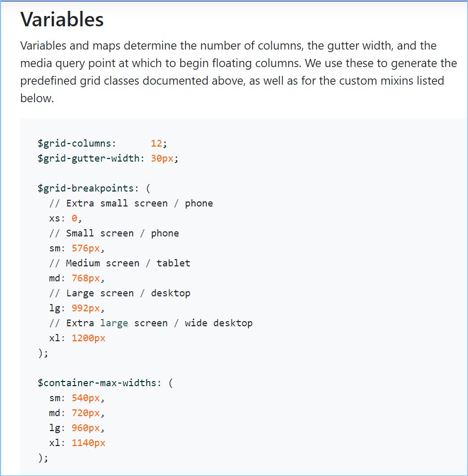Click the 'Extra large screen / wide desktop' comment

pyautogui.click(x=151, y=323)
